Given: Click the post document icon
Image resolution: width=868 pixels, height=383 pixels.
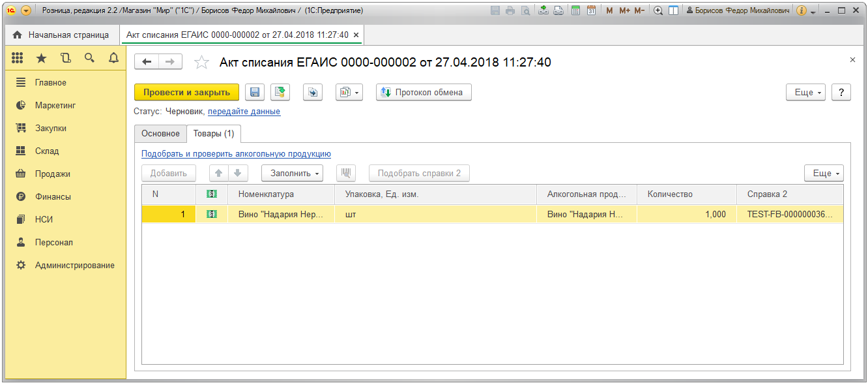Looking at the screenshot, I should pyautogui.click(x=280, y=93).
